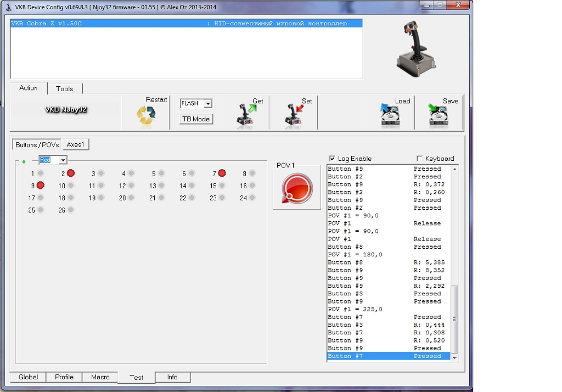The image size is (562, 392).
Task: Click button indicator 23
Action: click(x=222, y=198)
